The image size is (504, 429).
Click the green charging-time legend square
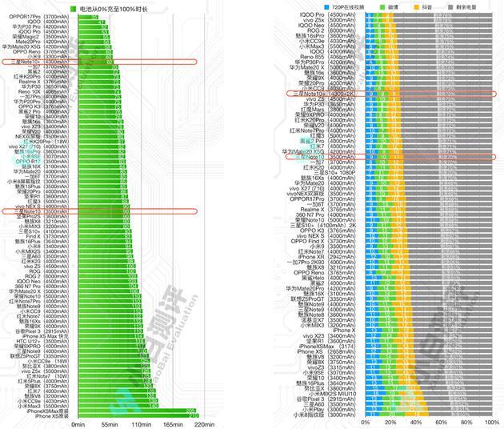[x=74, y=9]
